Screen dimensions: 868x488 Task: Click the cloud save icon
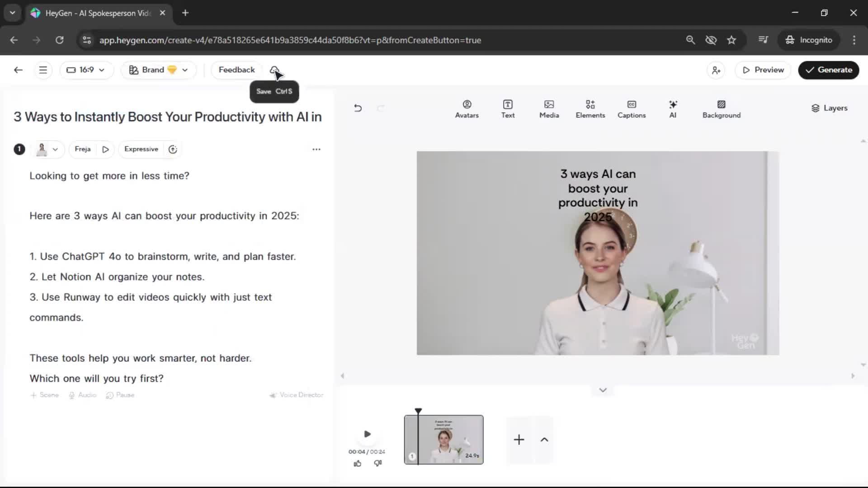pyautogui.click(x=274, y=70)
